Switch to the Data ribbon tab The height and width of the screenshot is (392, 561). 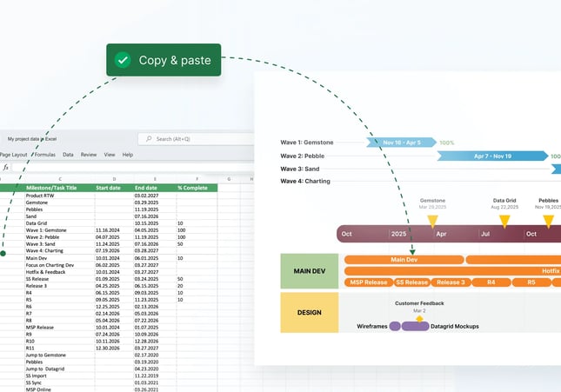[68, 155]
